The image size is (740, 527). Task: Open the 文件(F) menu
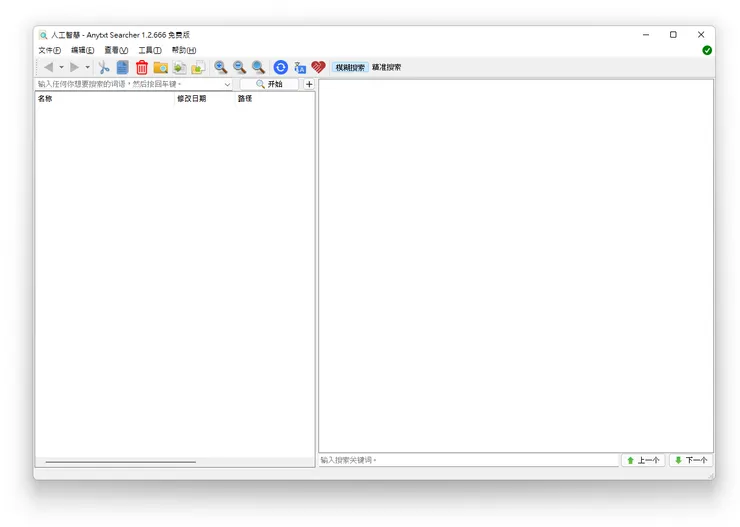pos(50,50)
